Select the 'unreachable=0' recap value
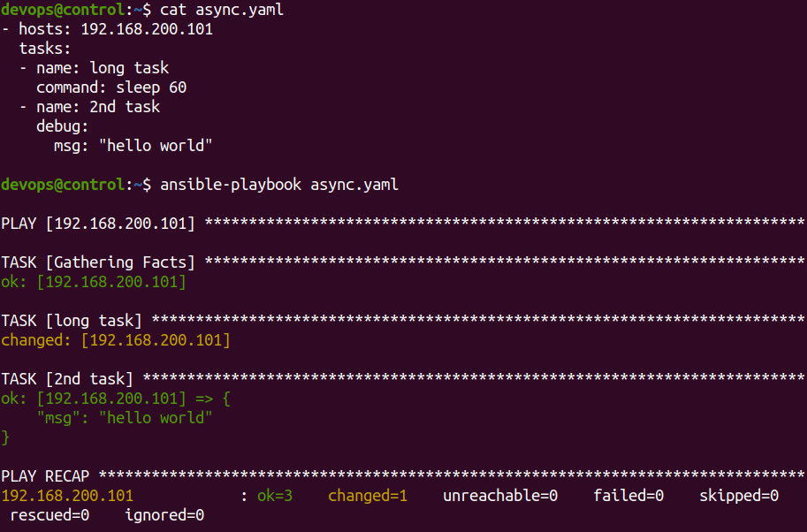807x532 pixels. tap(500, 496)
